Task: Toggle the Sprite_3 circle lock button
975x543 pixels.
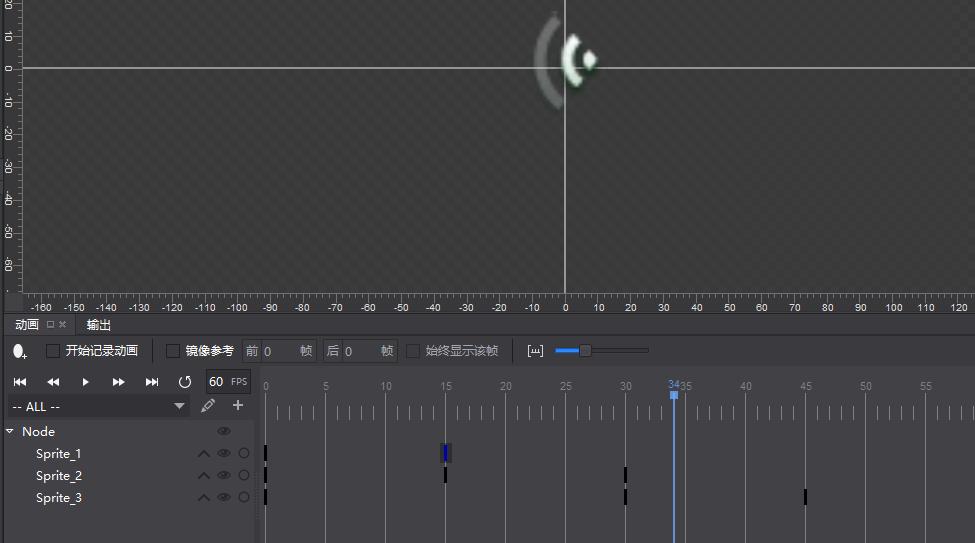Action: point(244,497)
